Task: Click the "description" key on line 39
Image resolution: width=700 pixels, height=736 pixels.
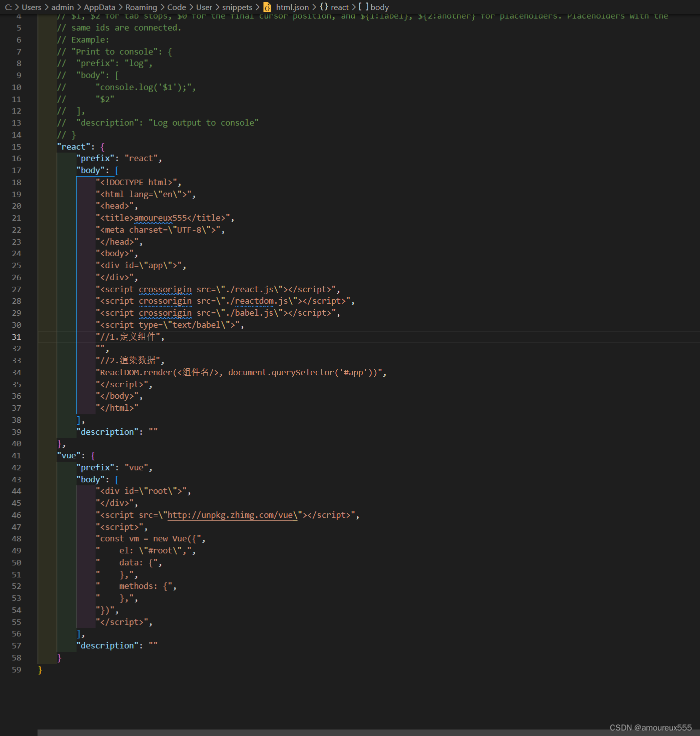Action: (108, 432)
